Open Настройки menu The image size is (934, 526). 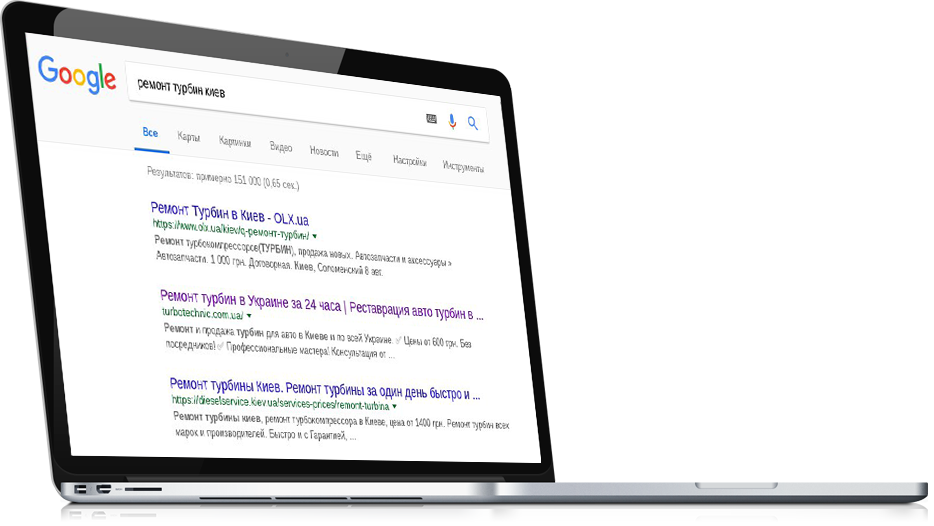point(409,161)
